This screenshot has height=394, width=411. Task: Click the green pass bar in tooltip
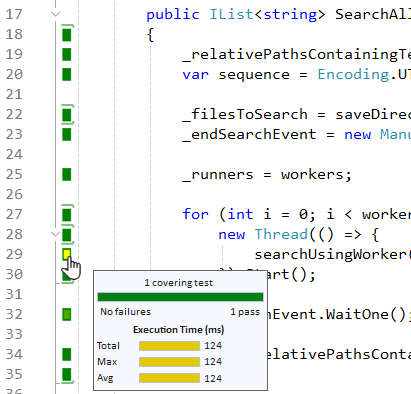coord(180,297)
